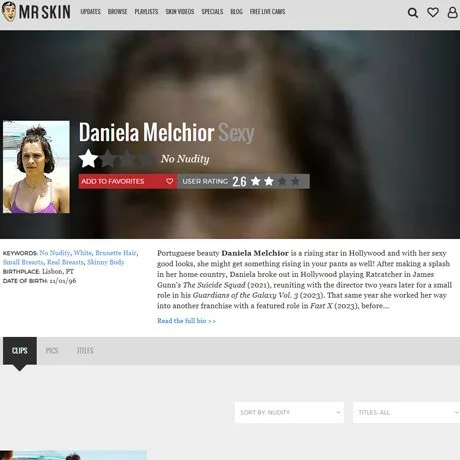Click the profile portrait thumbnail
460x460 pixels.
36,167
